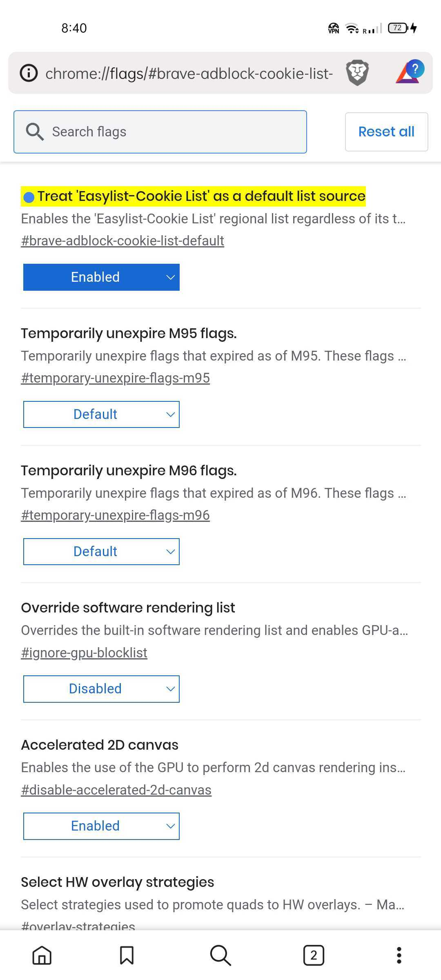Image resolution: width=441 pixels, height=980 pixels.
Task: Expand the Default dropdown for M96 flags
Action: pos(101,551)
